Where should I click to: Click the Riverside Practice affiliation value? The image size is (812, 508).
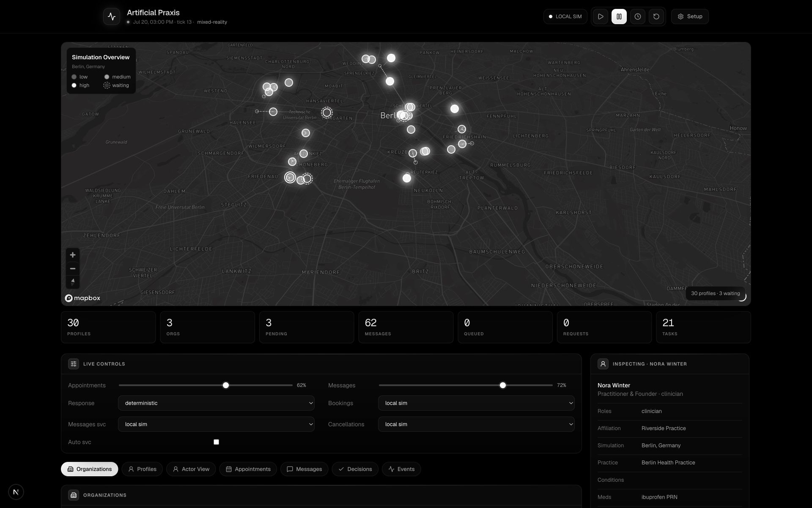664,428
